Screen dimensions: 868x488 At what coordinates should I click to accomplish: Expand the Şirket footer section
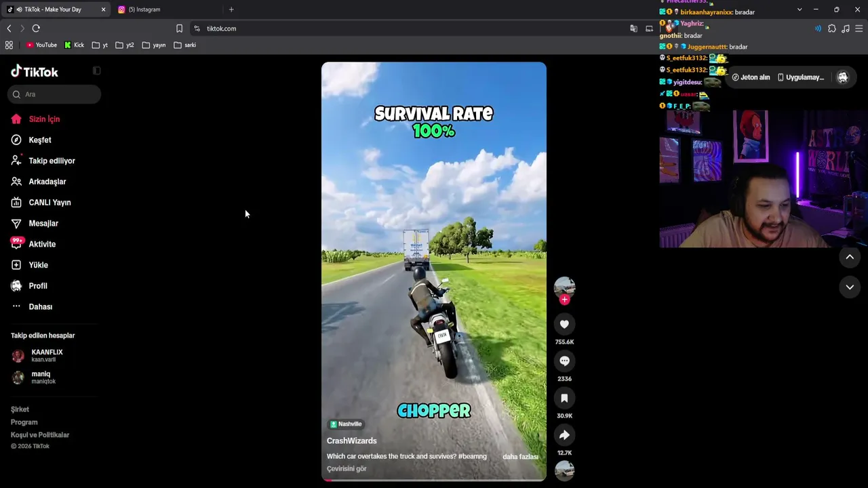coord(20,409)
